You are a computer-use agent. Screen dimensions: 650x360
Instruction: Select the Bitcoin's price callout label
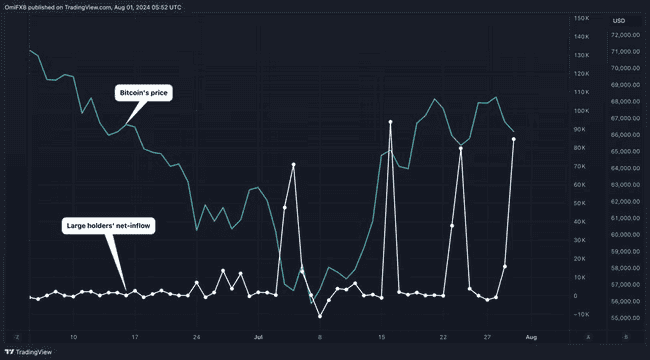coord(144,93)
